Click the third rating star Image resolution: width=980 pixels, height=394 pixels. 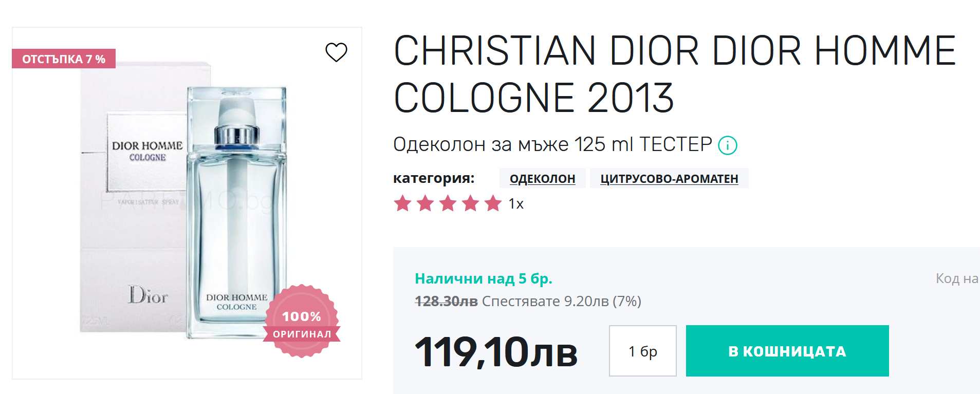pyautogui.click(x=448, y=203)
